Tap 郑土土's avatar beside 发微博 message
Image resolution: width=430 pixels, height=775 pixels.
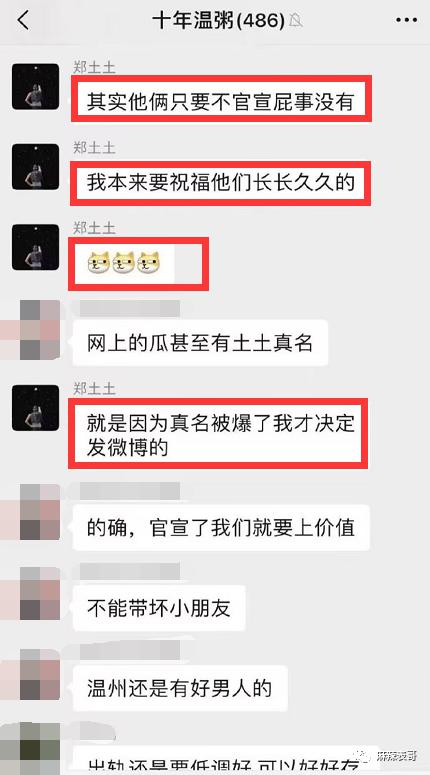[36, 408]
